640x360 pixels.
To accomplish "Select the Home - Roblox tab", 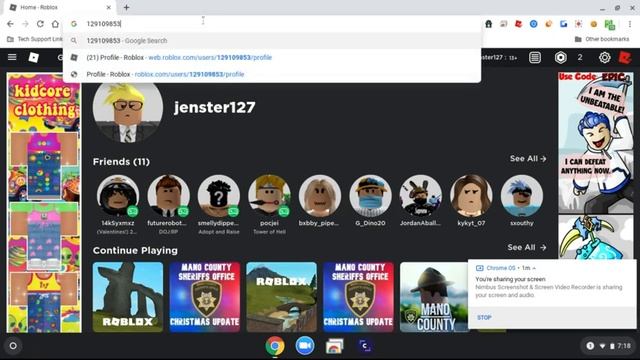I will click(59, 7).
